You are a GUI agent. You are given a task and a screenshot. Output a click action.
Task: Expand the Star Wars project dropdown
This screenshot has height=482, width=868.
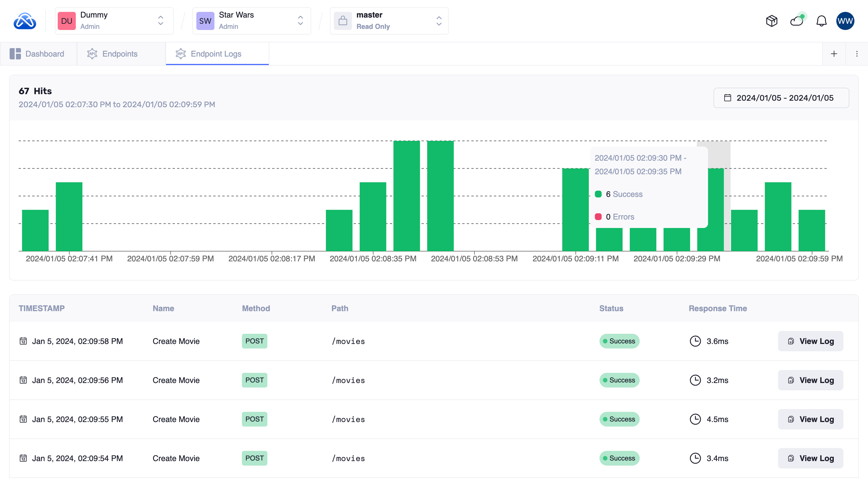coord(300,21)
